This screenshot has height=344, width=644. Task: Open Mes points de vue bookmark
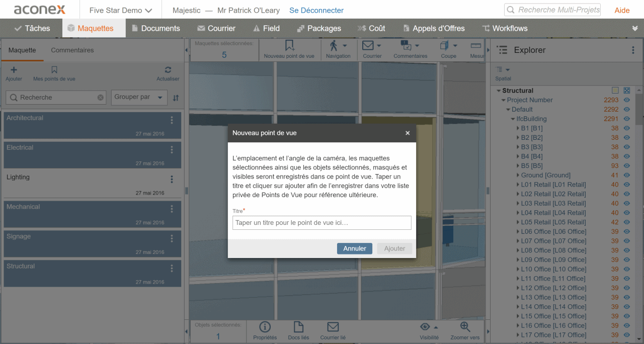(54, 73)
